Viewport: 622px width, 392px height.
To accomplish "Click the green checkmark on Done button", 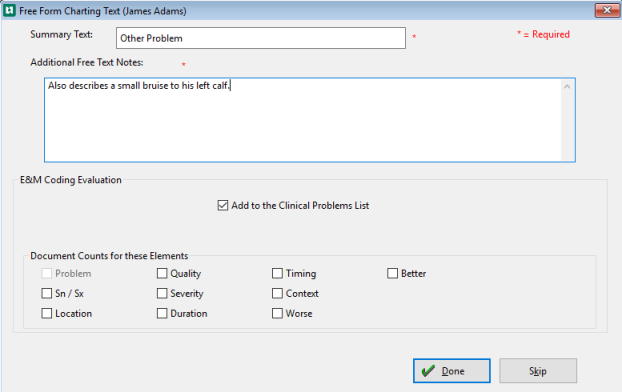I will (x=428, y=371).
